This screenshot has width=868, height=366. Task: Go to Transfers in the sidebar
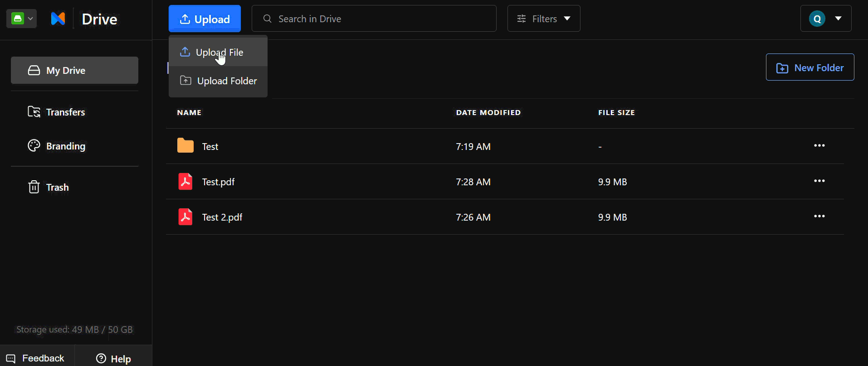pos(74,112)
